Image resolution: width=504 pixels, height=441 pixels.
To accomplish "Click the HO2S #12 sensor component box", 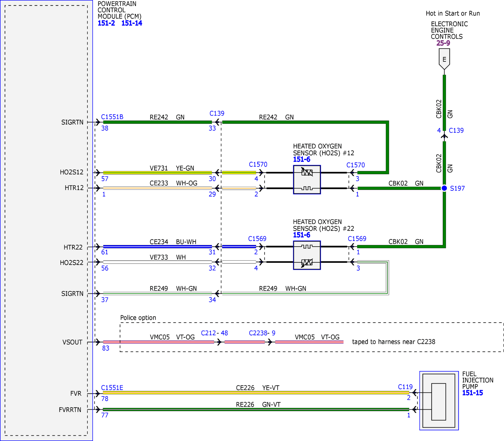I will coord(307,180).
